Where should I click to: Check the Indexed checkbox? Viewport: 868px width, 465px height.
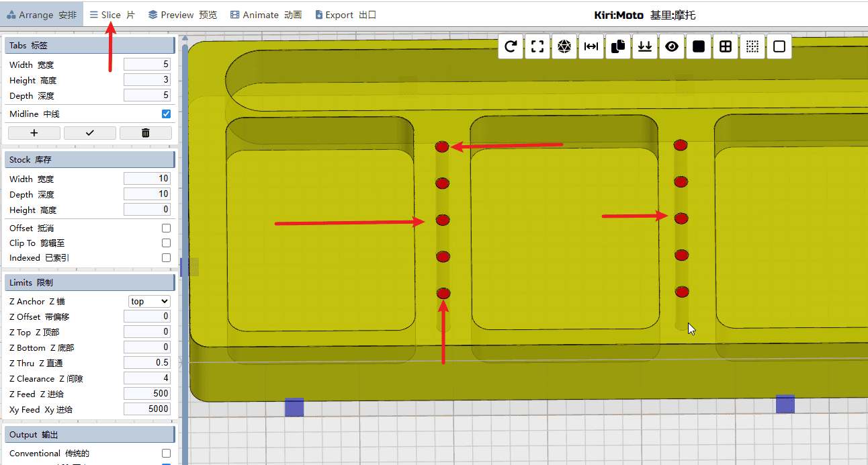pos(166,258)
